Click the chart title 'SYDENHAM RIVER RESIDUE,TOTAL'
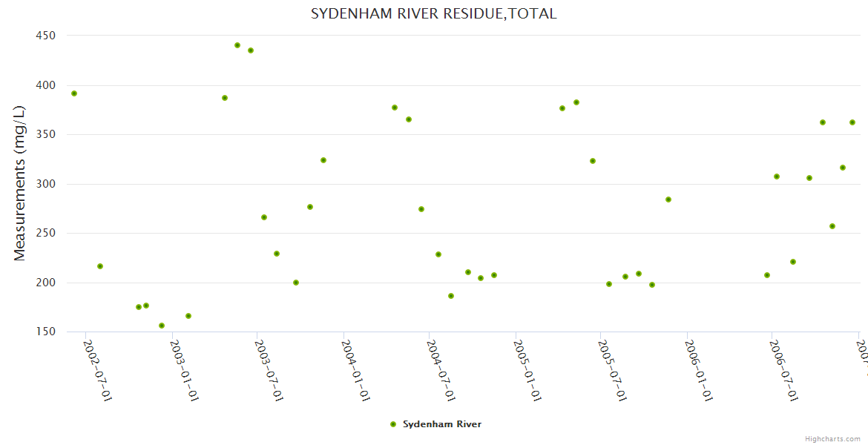The image size is (868, 445). [x=433, y=13]
